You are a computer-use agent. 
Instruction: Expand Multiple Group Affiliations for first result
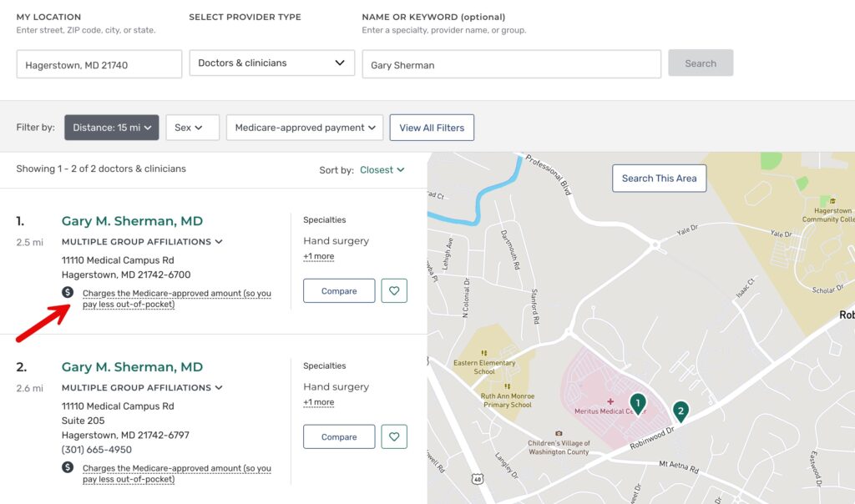[142, 242]
